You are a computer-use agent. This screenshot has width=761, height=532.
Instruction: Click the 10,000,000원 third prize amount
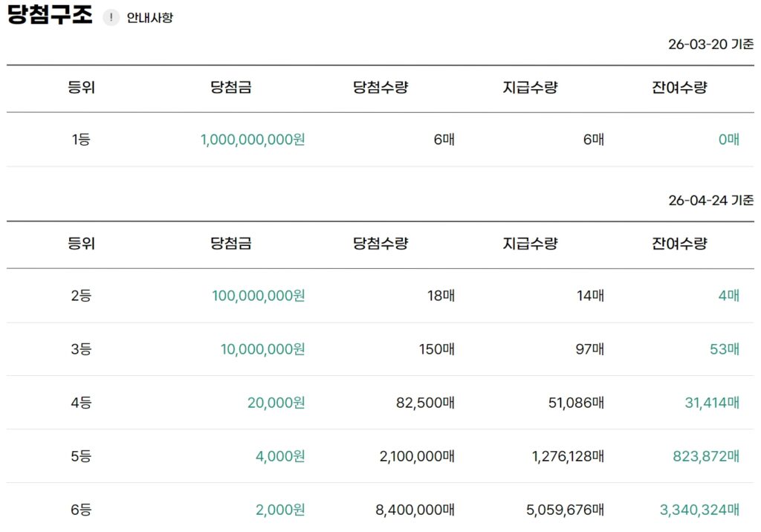pyautogui.click(x=262, y=348)
